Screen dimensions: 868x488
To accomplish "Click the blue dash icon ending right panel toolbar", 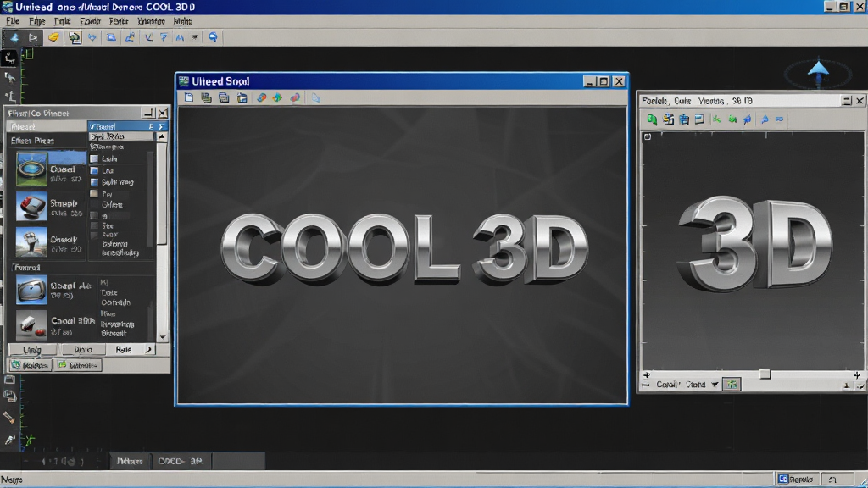I will click(780, 119).
